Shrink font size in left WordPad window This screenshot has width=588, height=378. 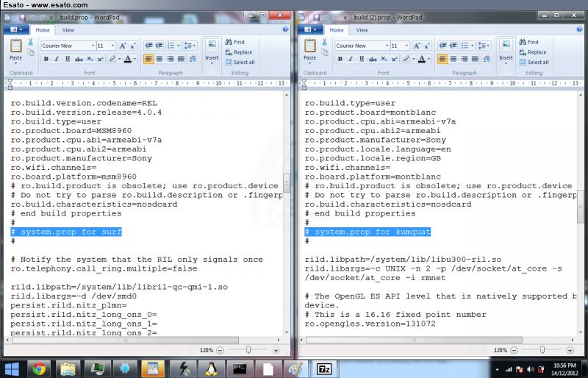[133, 46]
